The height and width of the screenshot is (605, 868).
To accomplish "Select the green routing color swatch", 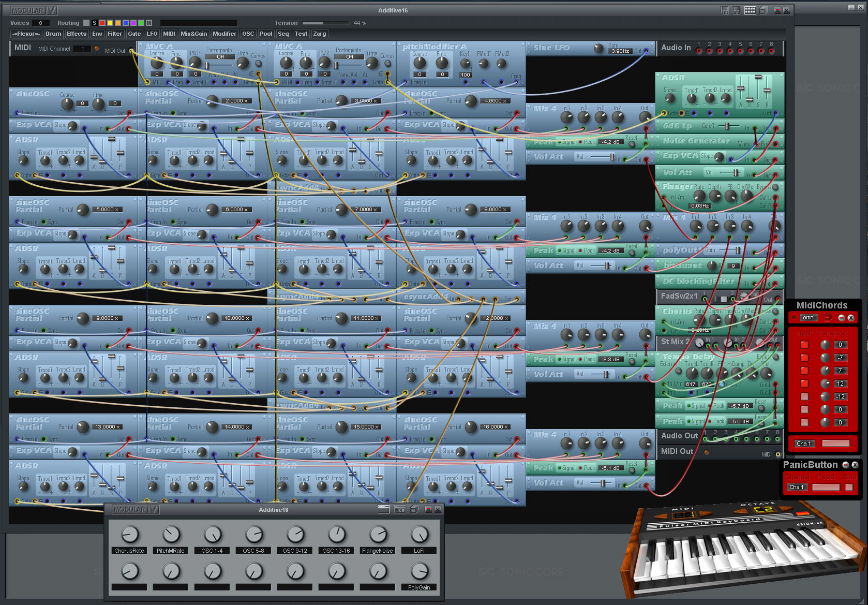I will 141,23.
